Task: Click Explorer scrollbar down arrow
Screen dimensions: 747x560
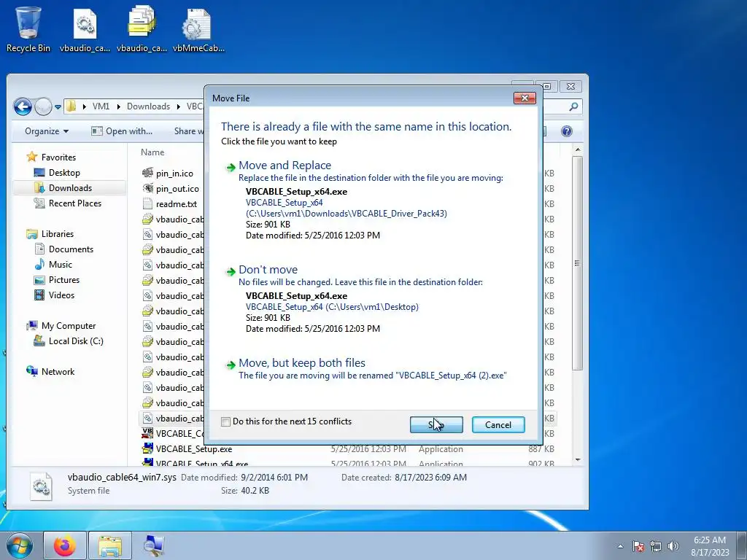Action: tap(578, 459)
